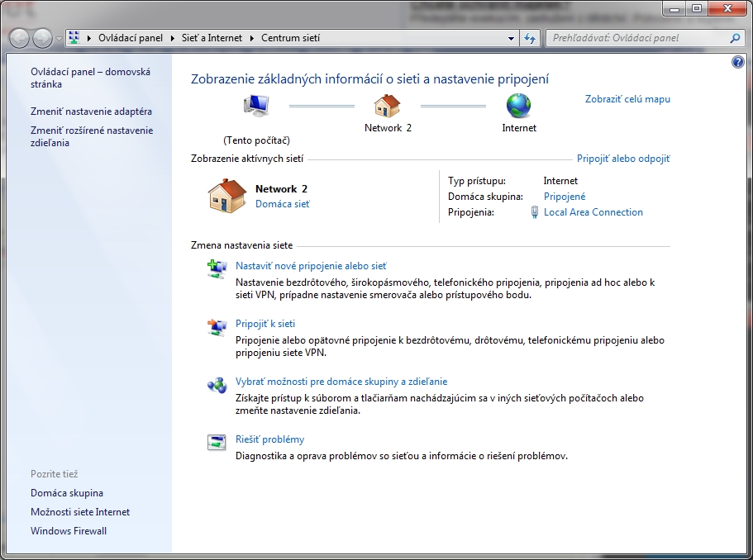Open Riešiť problémy troubleshooter link

(269, 439)
